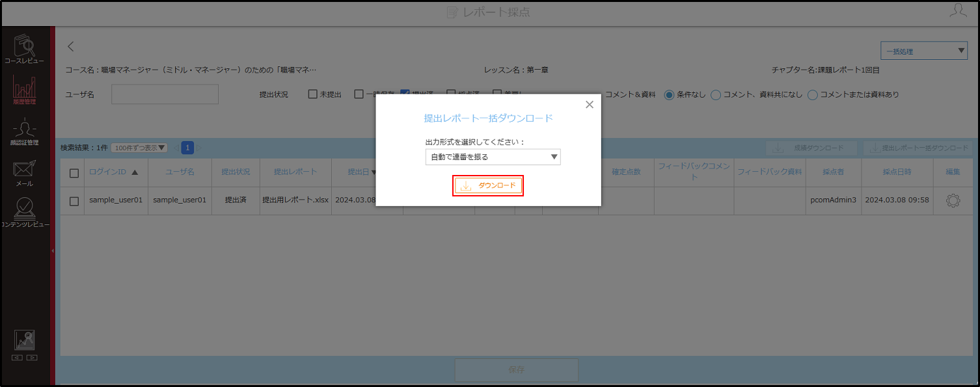Click the 保存 button at the bottom
This screenshot has width=980, height=387.
click(516, 369)
